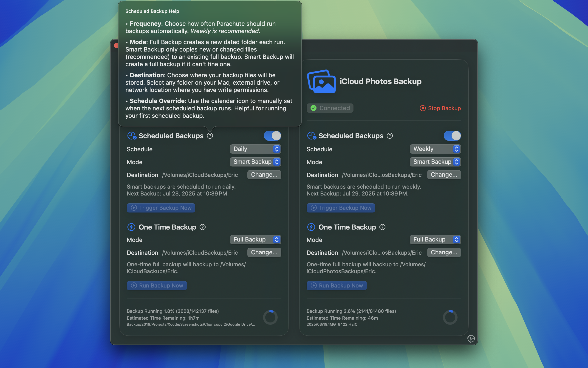Click left scheduled '/Volumes/iCloudBackups/Eric' path

click(x=200, y=175)
